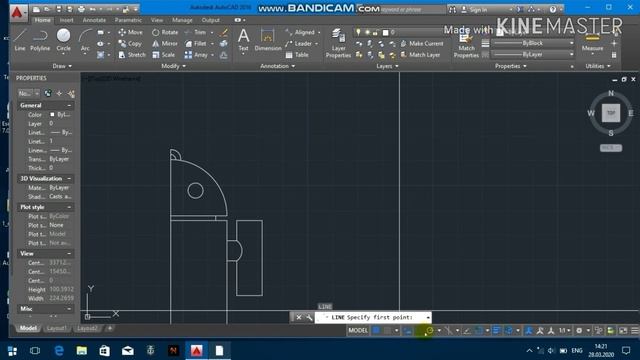
Task: Click the Copy tool
Action: coord(130,43)
